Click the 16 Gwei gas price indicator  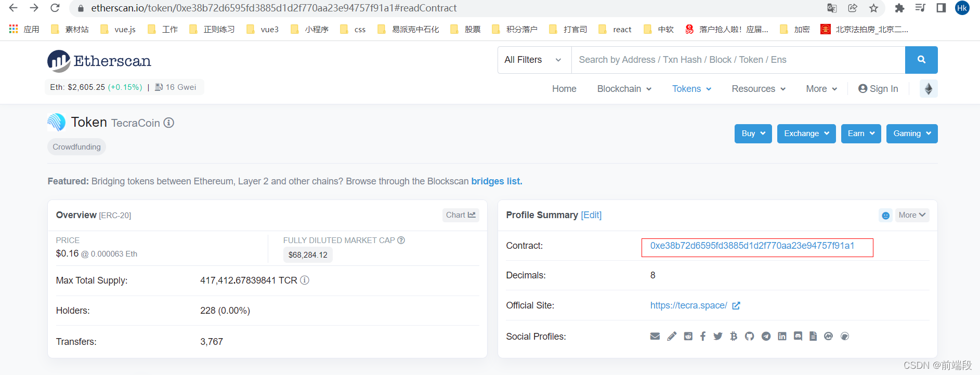click(176, 87)
